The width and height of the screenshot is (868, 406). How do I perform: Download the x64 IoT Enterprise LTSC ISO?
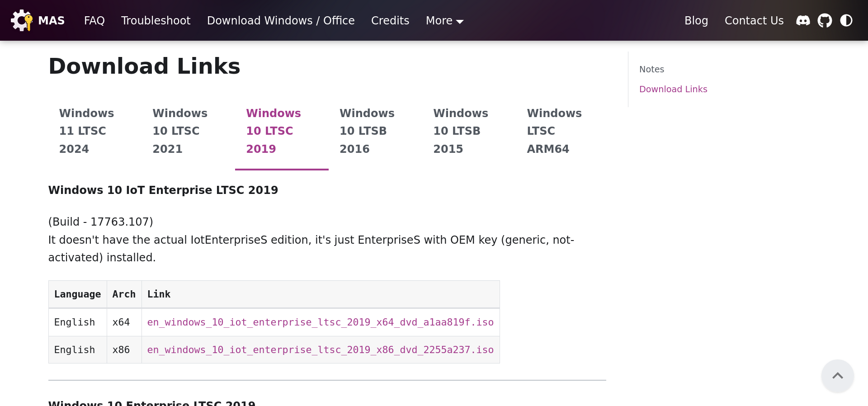(x=320, y=322)
